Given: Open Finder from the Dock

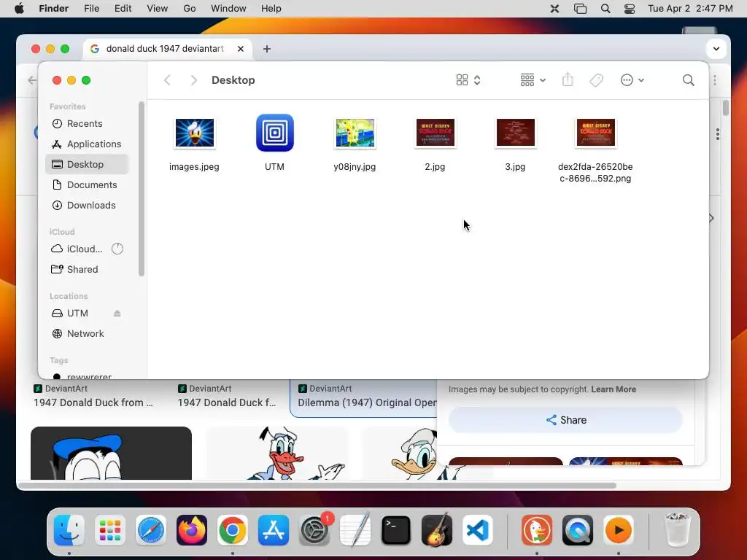Looking at the screenshot, I should 69,529.
